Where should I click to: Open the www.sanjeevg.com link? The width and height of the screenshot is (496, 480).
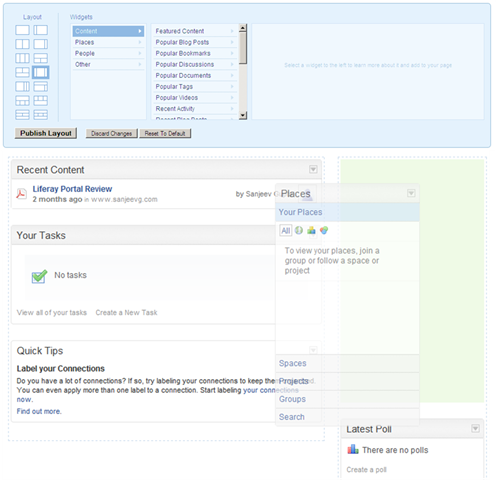[x=124, y=199]
